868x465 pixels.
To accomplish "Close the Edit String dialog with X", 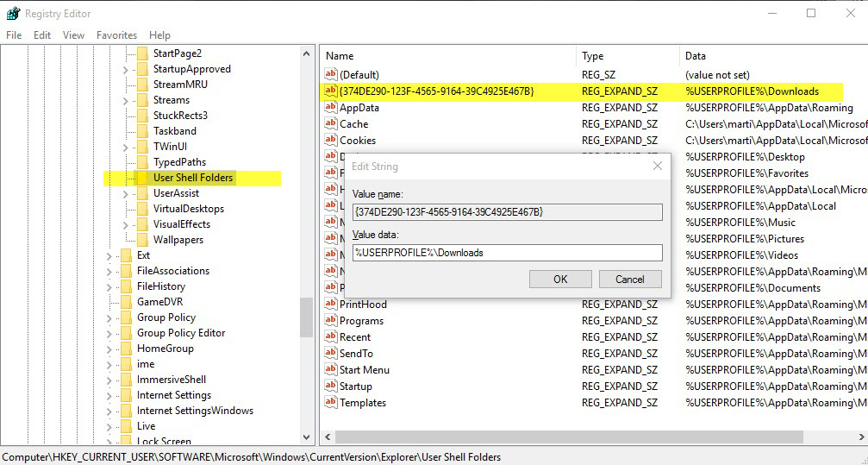I will coord(657,166).
